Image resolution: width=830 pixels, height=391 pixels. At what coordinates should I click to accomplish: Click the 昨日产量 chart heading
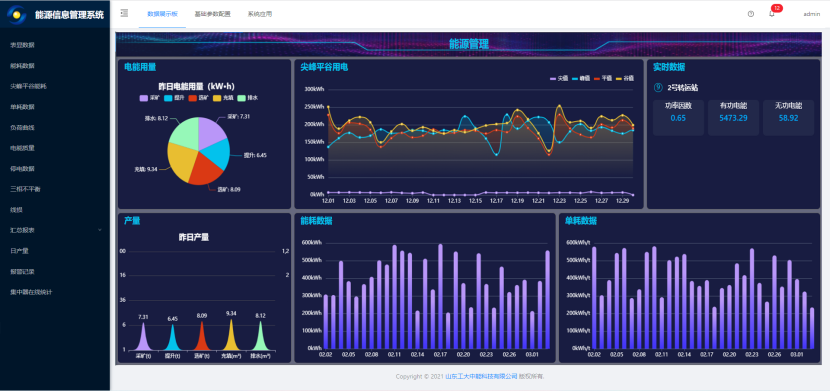pos(194,237)
